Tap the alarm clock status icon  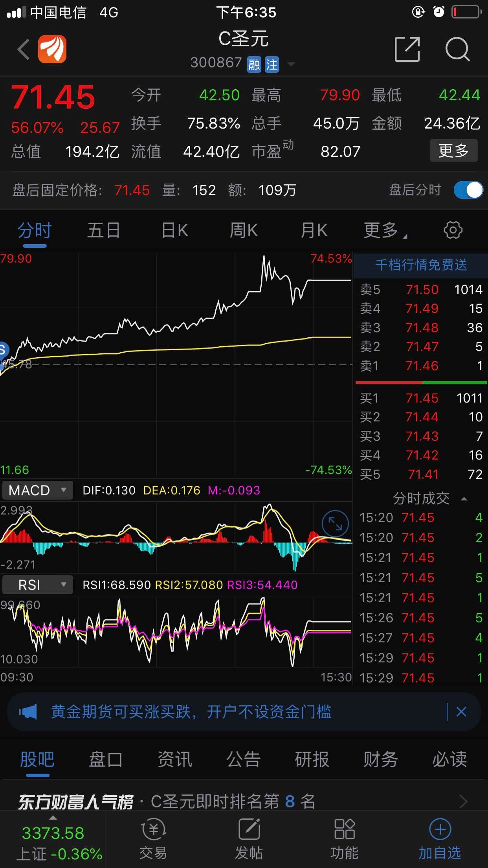438,12
